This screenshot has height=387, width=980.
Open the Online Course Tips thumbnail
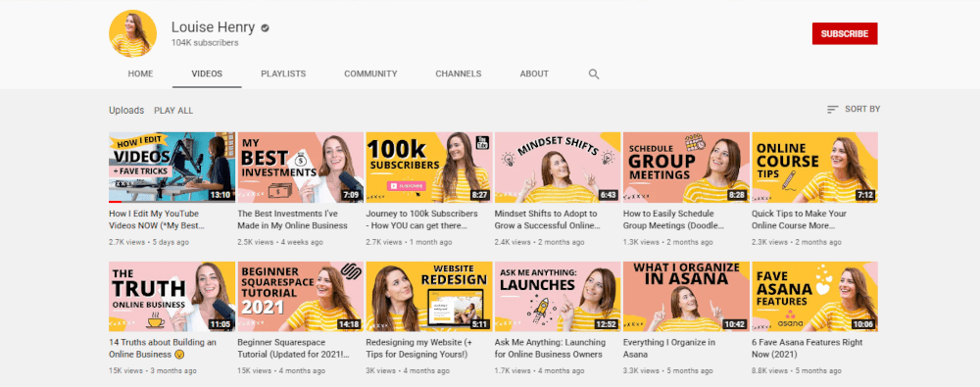815,168
